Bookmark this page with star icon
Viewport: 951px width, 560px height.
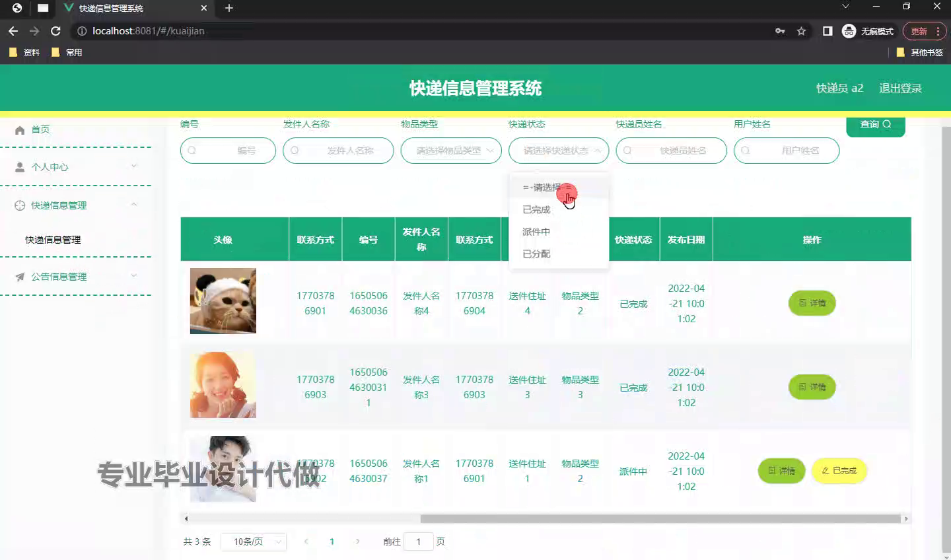[801, 31]
